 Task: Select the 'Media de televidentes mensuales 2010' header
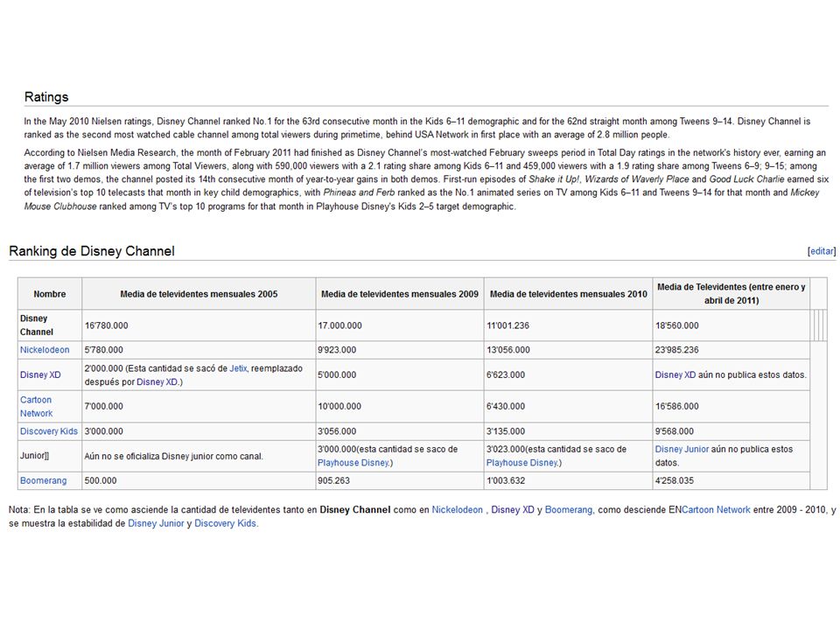click(x=569, y=294)
